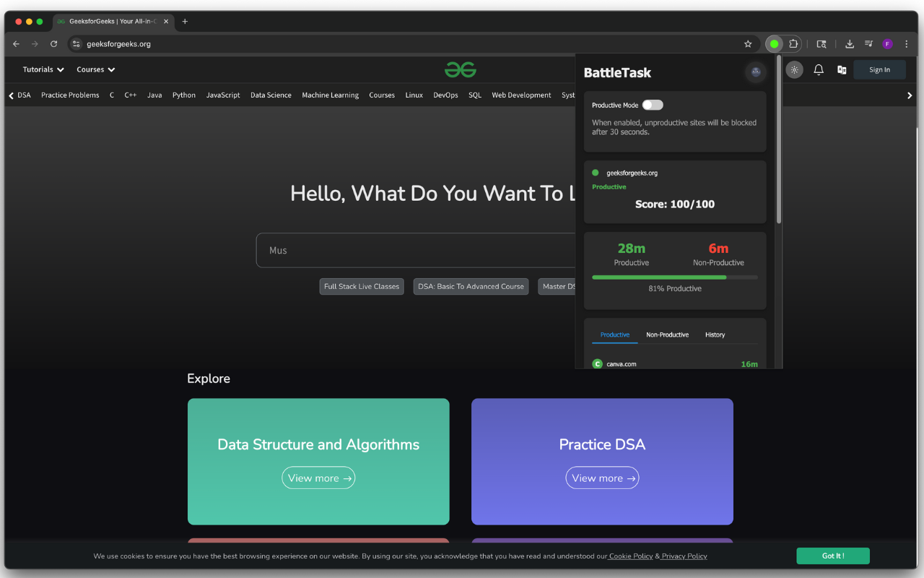Viewport: 924px width, 578px height.
Task: Click the Explore heading
Action: pyautogui.click(x=209, y=379)
